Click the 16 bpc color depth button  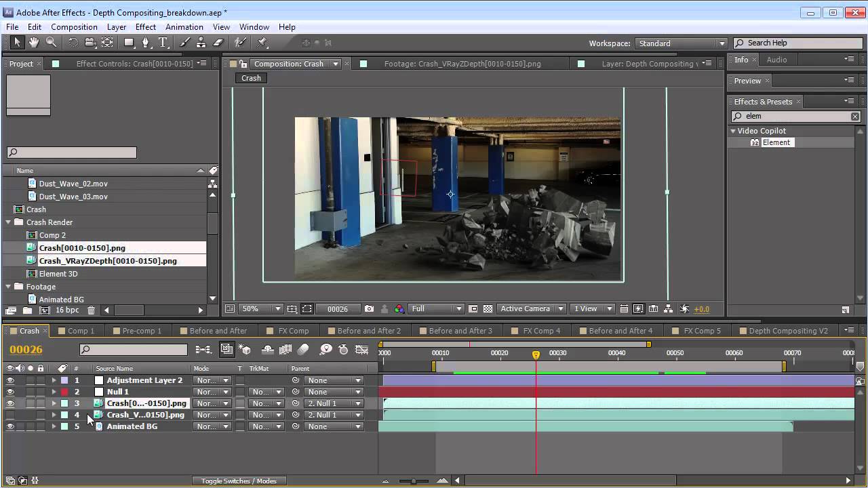67,310
